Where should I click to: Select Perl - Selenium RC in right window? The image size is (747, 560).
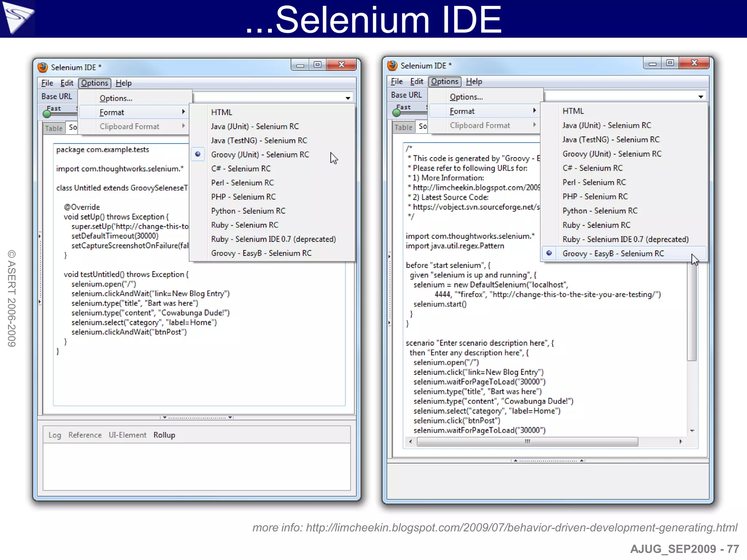[624, 182]
